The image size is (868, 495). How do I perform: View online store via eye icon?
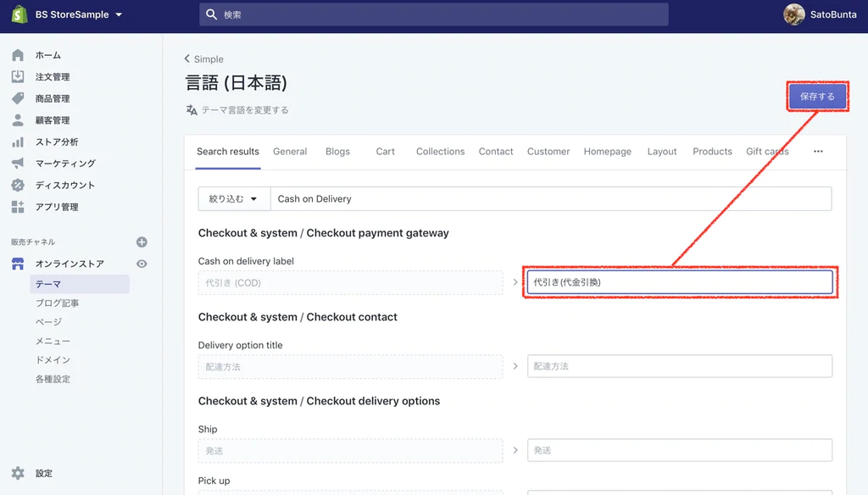point(142,264)
